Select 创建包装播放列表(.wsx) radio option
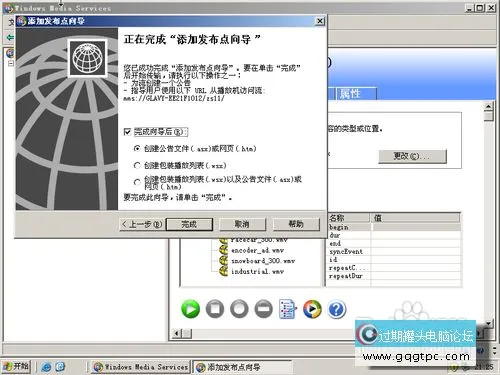Image resolution: width=500 pixels, height=375 pixels. click(137, 165)
